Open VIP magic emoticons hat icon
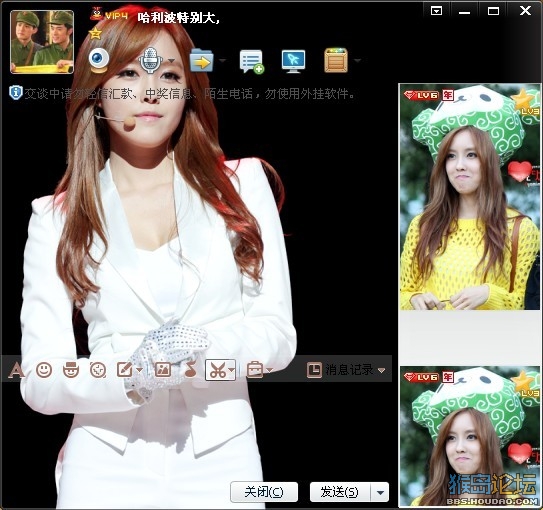Viewport: 543px width, 510px height. click(x=71, y=370)
